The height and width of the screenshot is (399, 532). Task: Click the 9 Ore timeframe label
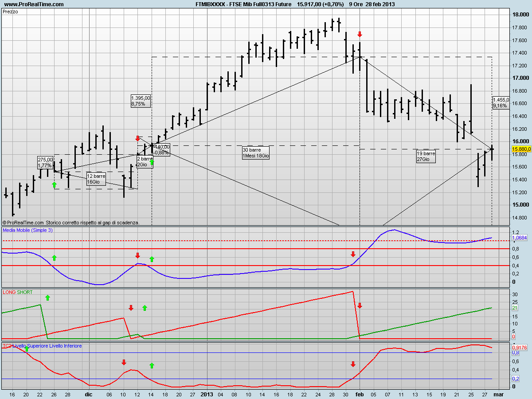(x=356, y=4)
